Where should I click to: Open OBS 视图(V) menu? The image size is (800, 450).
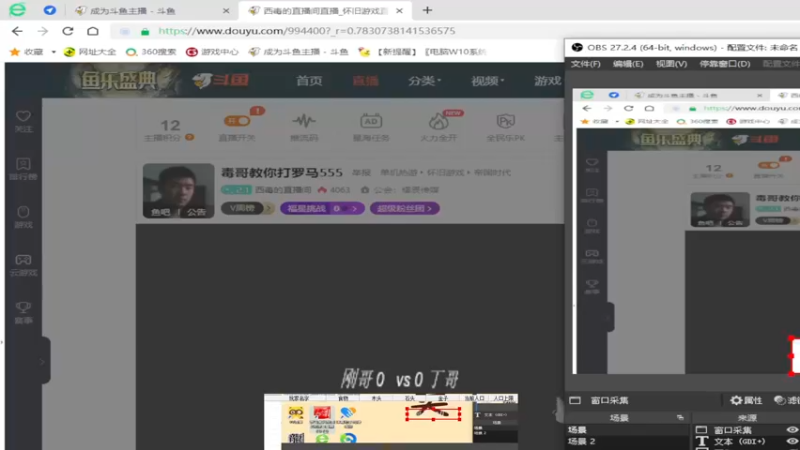tap(671, 64)
